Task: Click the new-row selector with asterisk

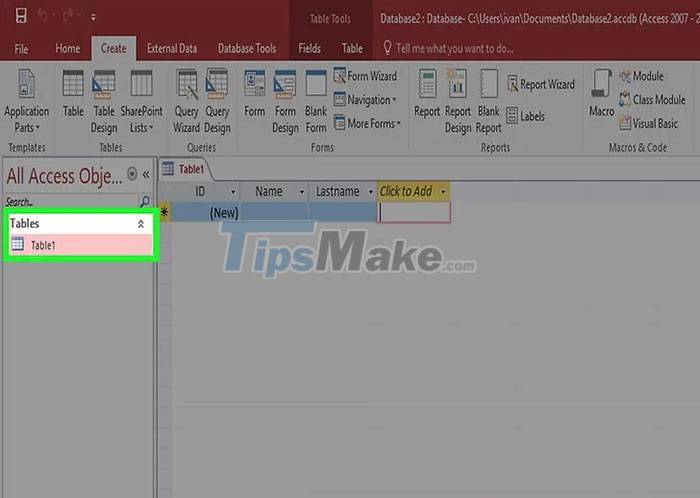Action: click(164, 212)
